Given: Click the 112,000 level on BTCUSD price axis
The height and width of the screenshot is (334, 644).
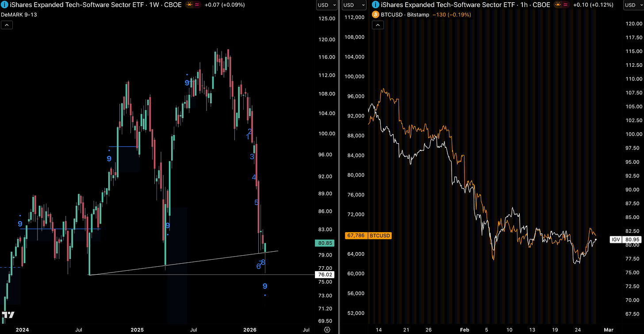Looking at the screenshot, I should click(x=354, y=17).
